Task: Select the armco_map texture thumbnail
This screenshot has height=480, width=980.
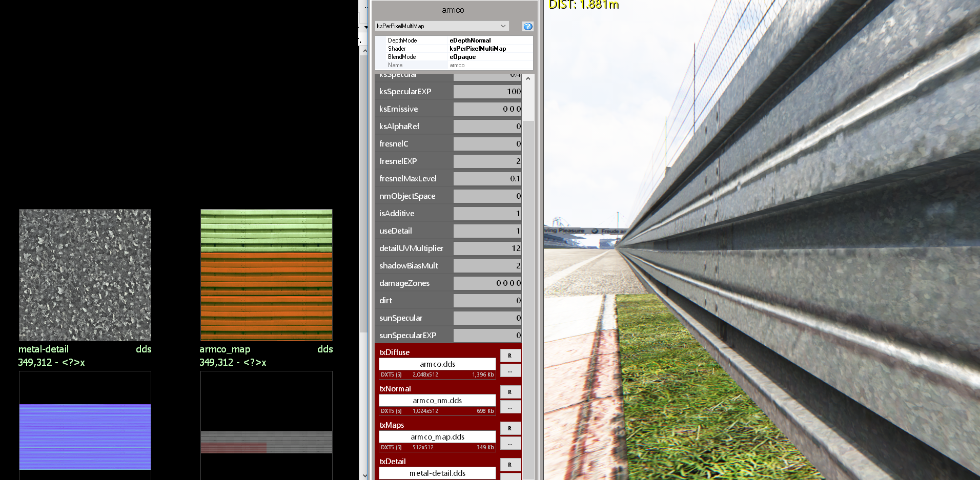Action: coord(267,275)
